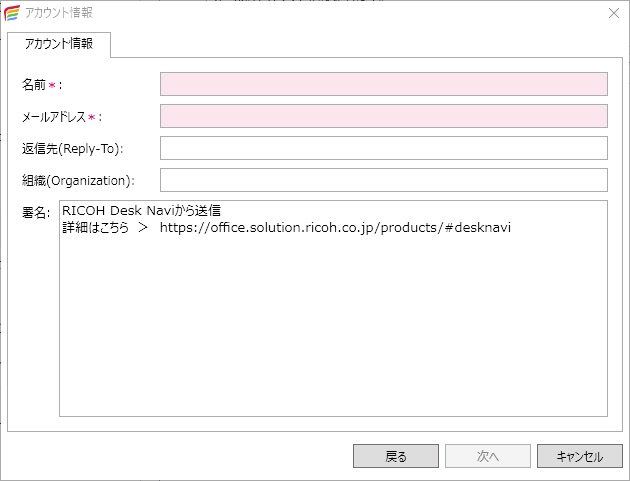The height and width of the screenshot is (481, 630).
Task: Click the 戻る button
Action: [396, 456]
